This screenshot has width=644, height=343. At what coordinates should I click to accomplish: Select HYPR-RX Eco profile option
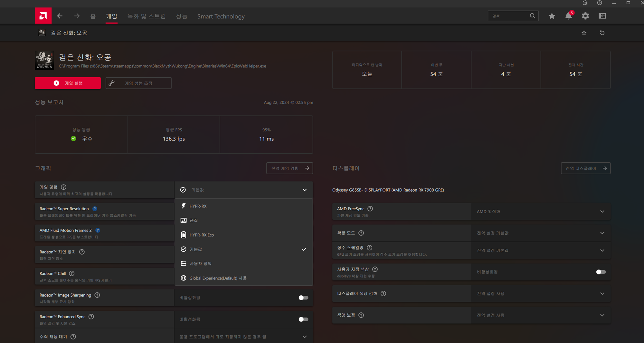(244, 235)
